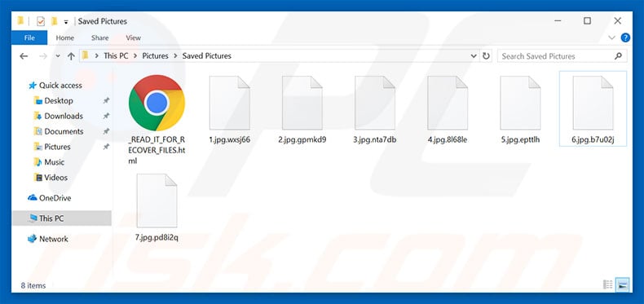Select the 4.jpg.8l68le file icon
Image resolution: width=644 pixels, height=304 pixels.
tap(448, 103)
